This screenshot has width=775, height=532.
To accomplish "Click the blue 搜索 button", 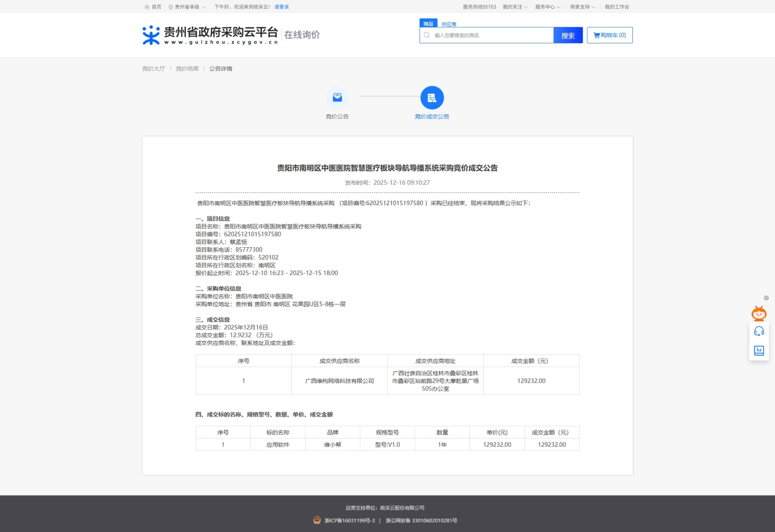I will [568, 36].
